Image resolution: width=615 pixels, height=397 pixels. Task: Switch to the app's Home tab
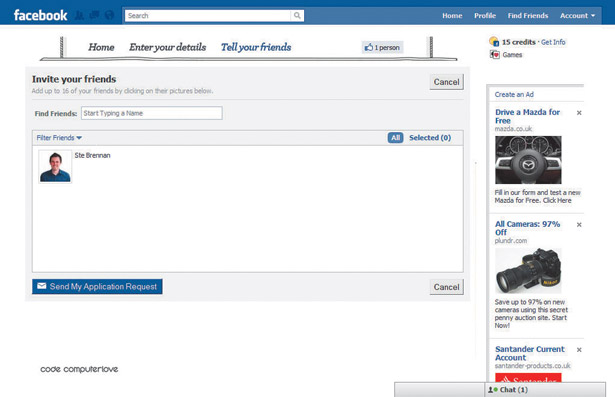(101, 47)
